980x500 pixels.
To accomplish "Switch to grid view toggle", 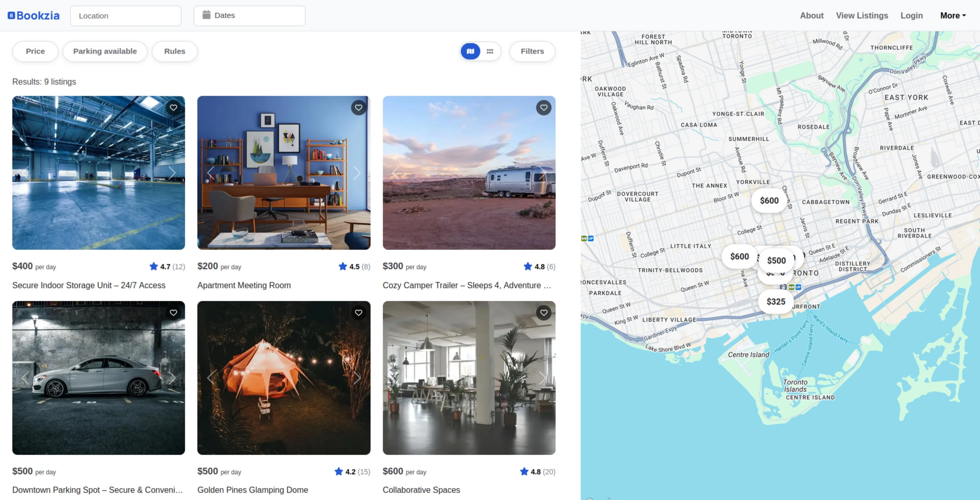I will tap(490, 51).
